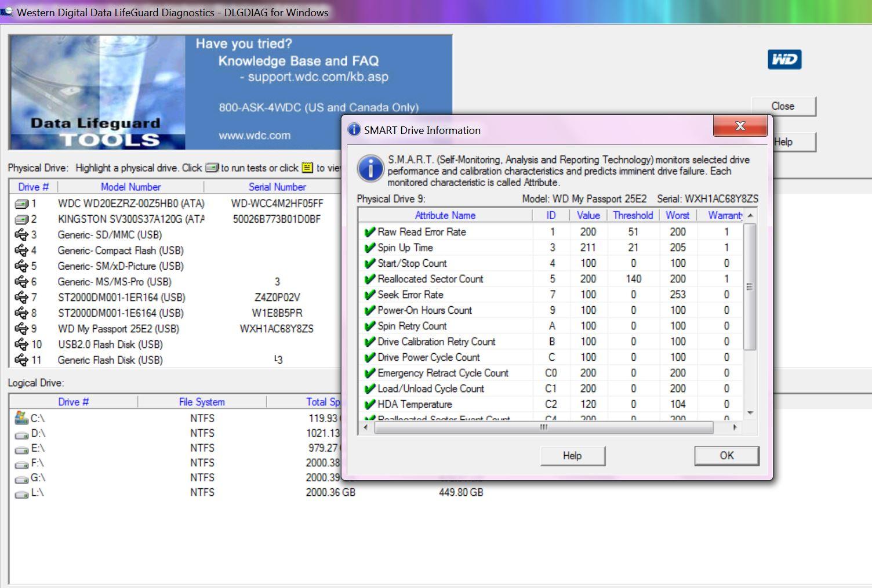Click the scroll right arrow in SMART list

click(735, 428)
